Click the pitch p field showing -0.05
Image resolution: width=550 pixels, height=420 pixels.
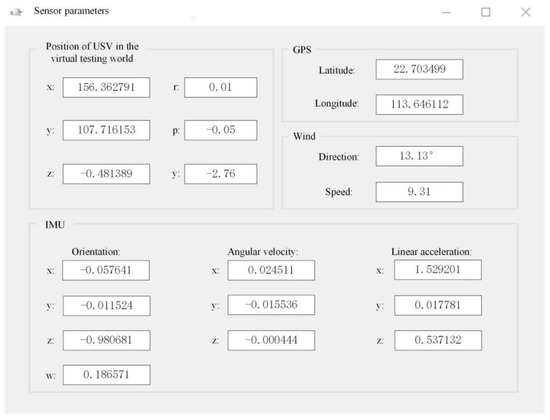pos(221,130)
